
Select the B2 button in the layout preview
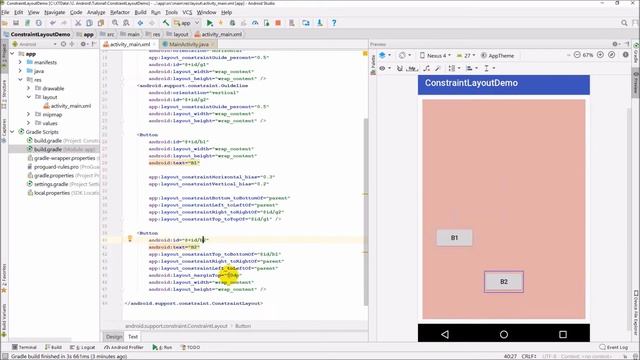(504, 282)
